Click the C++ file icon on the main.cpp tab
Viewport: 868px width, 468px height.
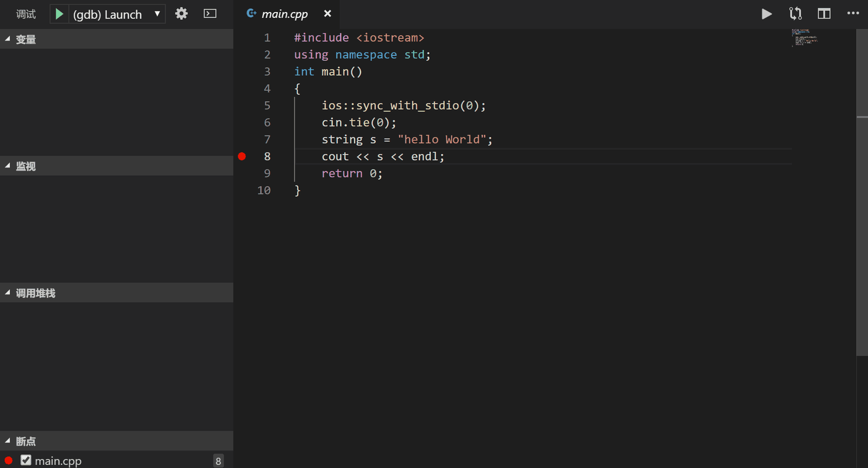coord(251,13)
